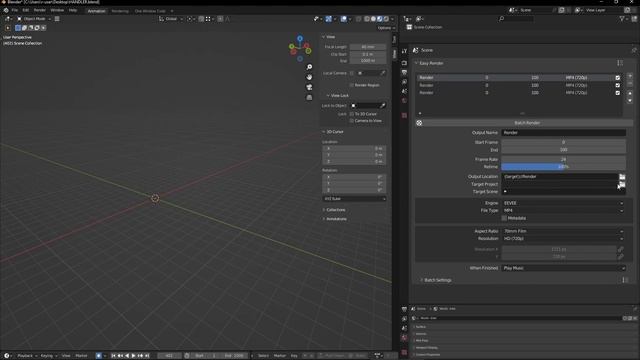640x360 pixels.
Task: Click the Target Scene field
Action: click(x=563, y=192)
